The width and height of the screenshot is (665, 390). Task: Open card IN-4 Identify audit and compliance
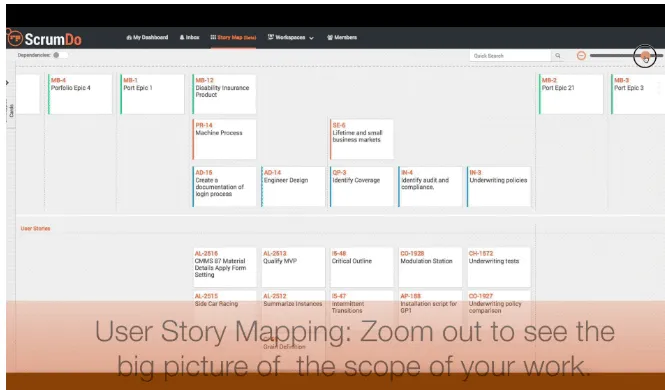[430, 187]
